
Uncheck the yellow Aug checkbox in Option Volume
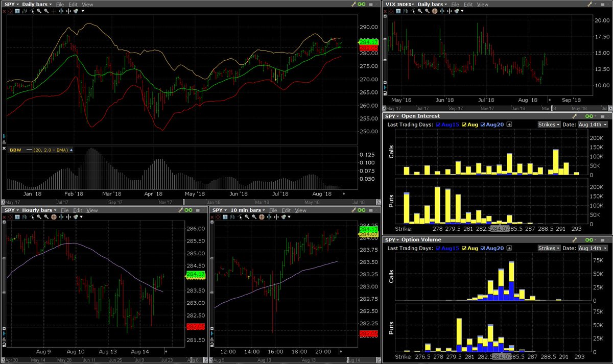464,248
